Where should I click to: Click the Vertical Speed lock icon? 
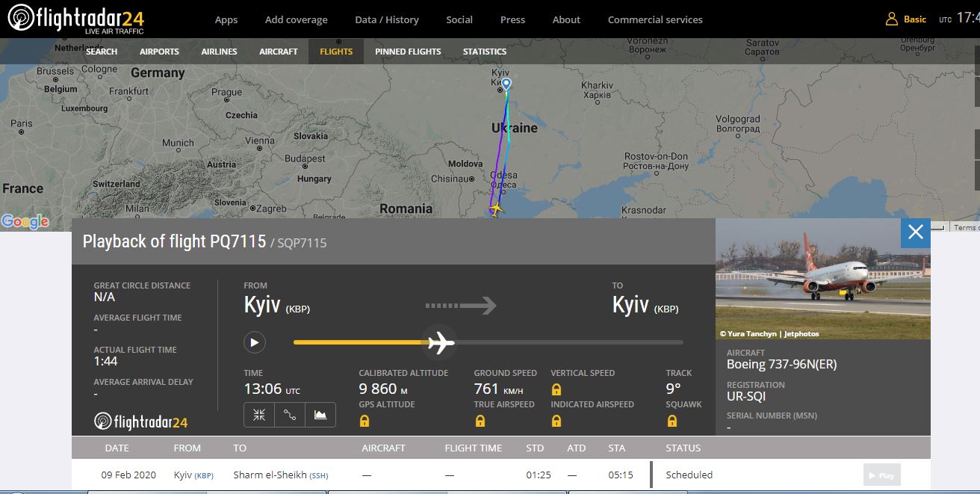pos(556,389)
